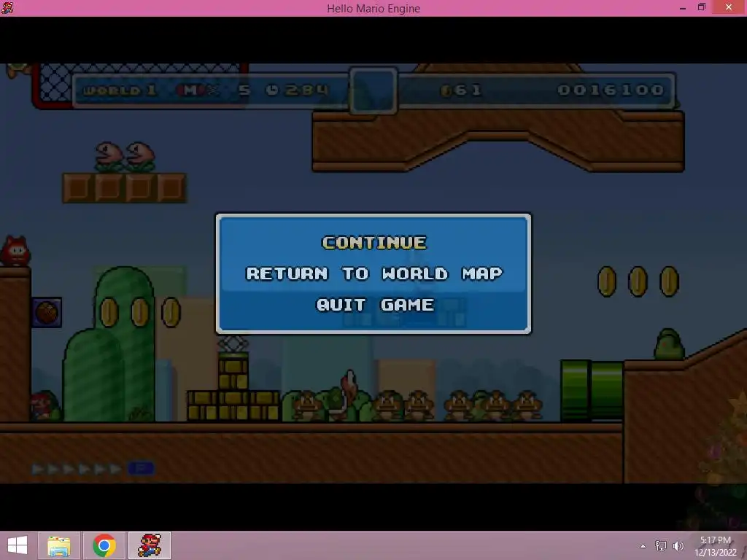Select CONTINUE in the pause menu
The height and width of the screenshot is (560, 747).
coord(374,242)
